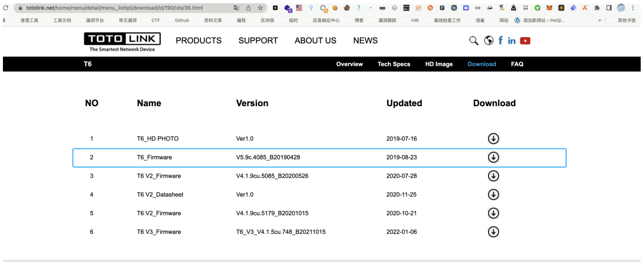
Task: Open TOTOLINK YouTube channel icon
Action: click(525, 41)
